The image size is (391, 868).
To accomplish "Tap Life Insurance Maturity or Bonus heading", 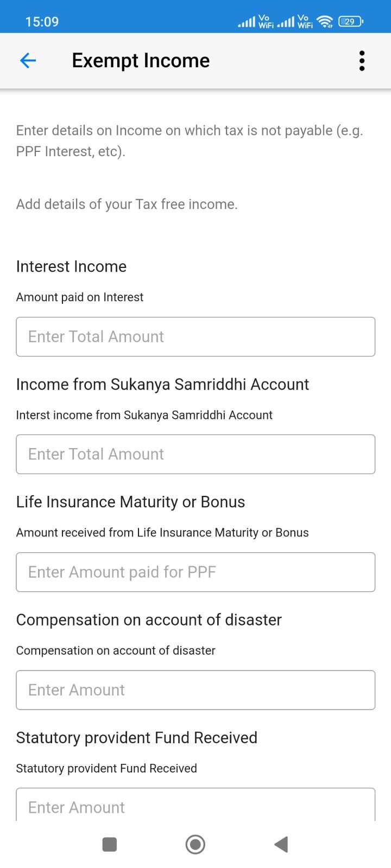I will 130,502.
